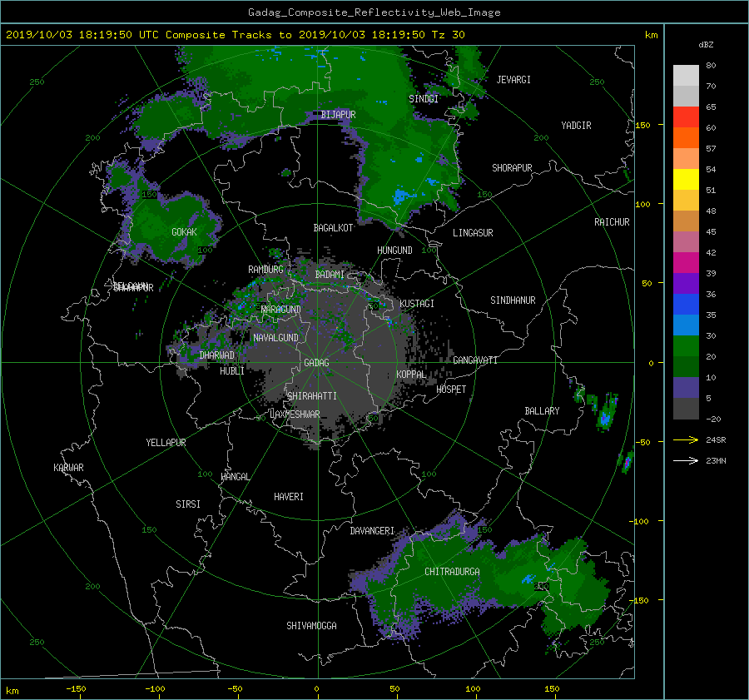Click the SHORAPUR city label
The width and height of the screenshot is (749, 700).
512,168
